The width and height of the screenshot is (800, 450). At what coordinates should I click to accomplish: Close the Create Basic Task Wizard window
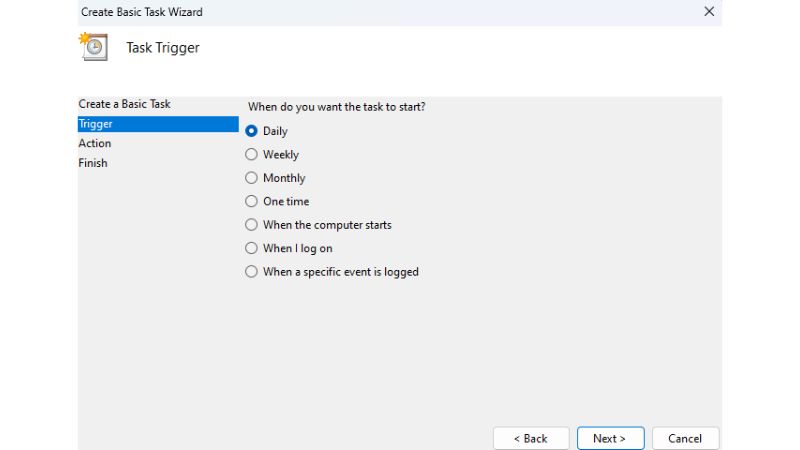pyautogui.click(x=709, y=12)
